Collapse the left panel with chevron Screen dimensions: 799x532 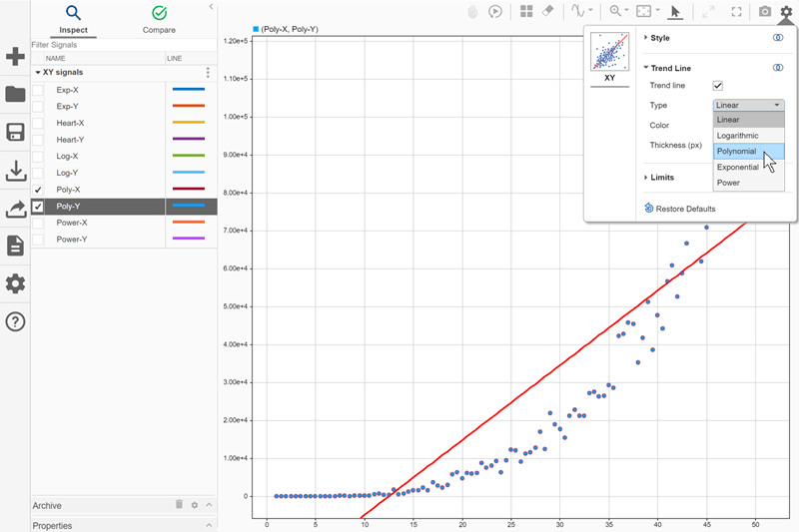coord(211,7)
